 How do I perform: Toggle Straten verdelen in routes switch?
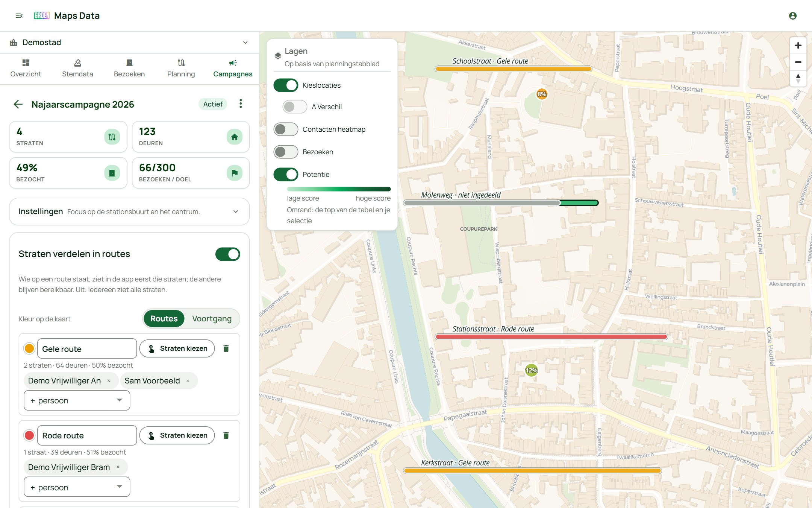click(x=227, y=254)
